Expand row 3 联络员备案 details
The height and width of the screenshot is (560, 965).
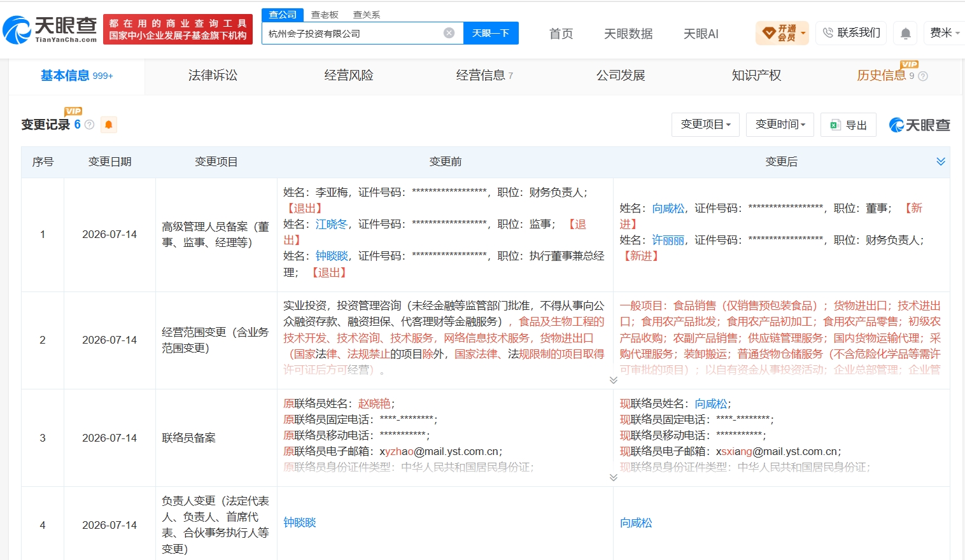point(614,477)
